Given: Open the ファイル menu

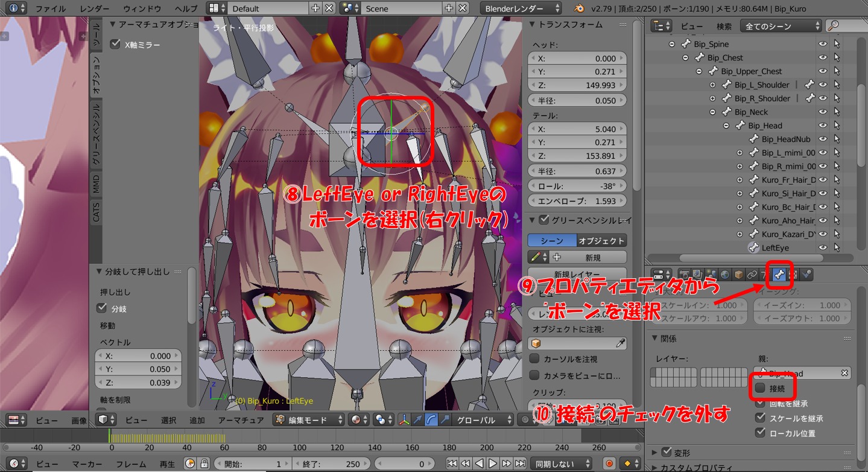Looking at the screenshot, I should (x=51, y=8).
